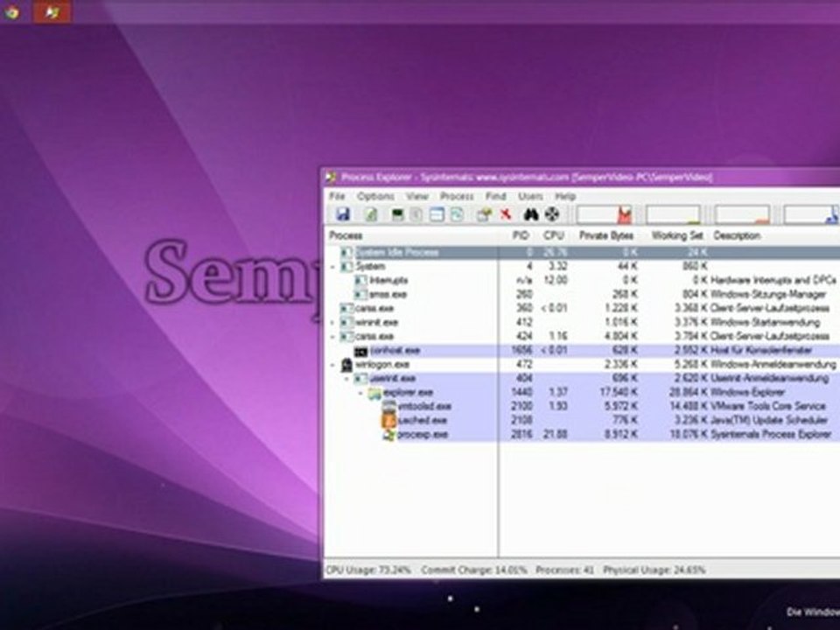Image resolution: width=840 pixels, height=630 pixels.
Task: Select the procexp.exe process row
Action: pos(583,435)
